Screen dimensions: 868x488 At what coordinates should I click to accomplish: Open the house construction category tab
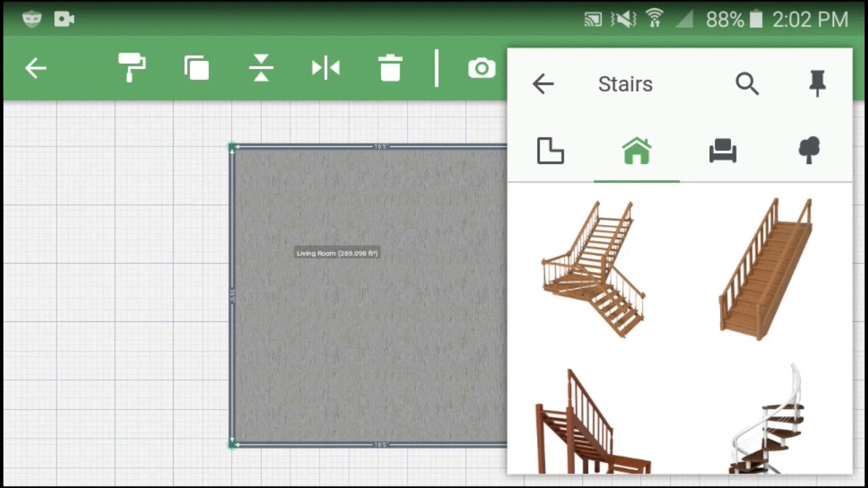click(637, 150)
